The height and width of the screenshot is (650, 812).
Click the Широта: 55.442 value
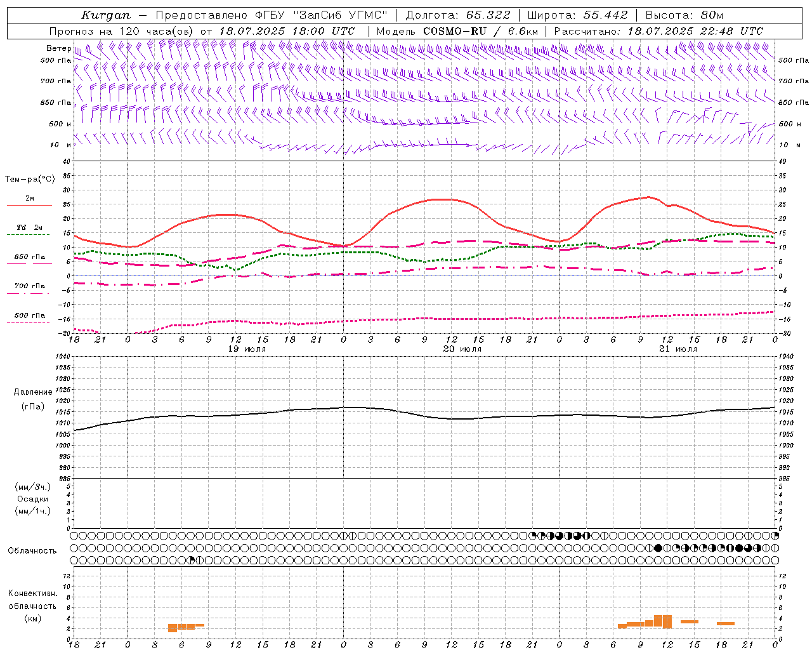pos(577,15)
